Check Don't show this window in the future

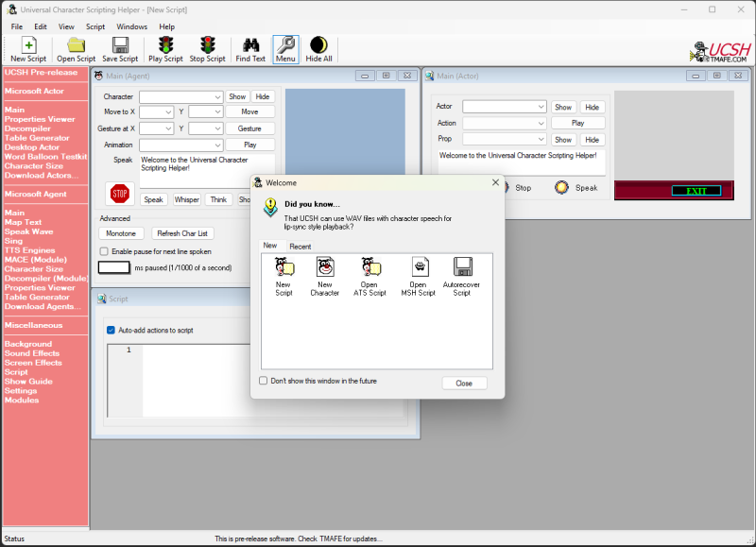(x=264, y=381)
